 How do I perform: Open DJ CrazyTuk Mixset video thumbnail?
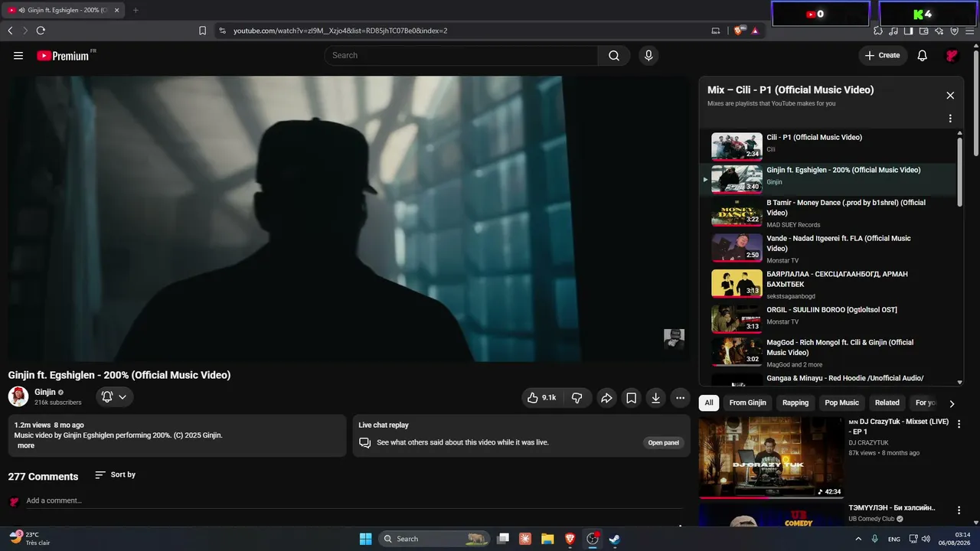[771, 458]
